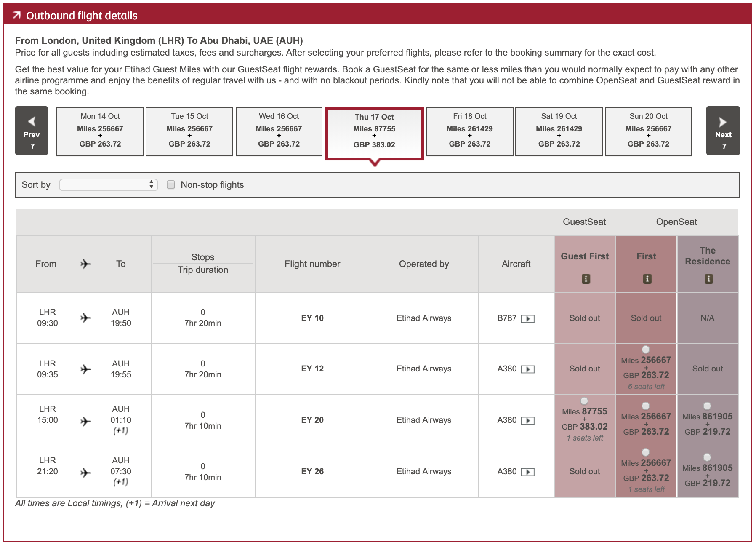Switch to the Mon 14 Oct date tab
Image resolution: width=756 pixels, height=545 pixels.
tap(100, 131)
